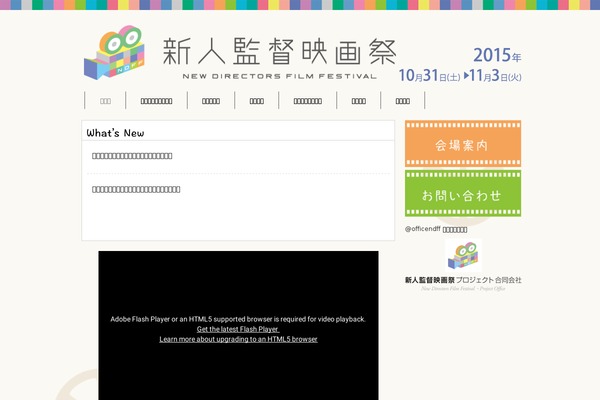Click the Adobe Flash Player required message
The width and height of the screenshot is (600, 400).
tap(238, 319)
